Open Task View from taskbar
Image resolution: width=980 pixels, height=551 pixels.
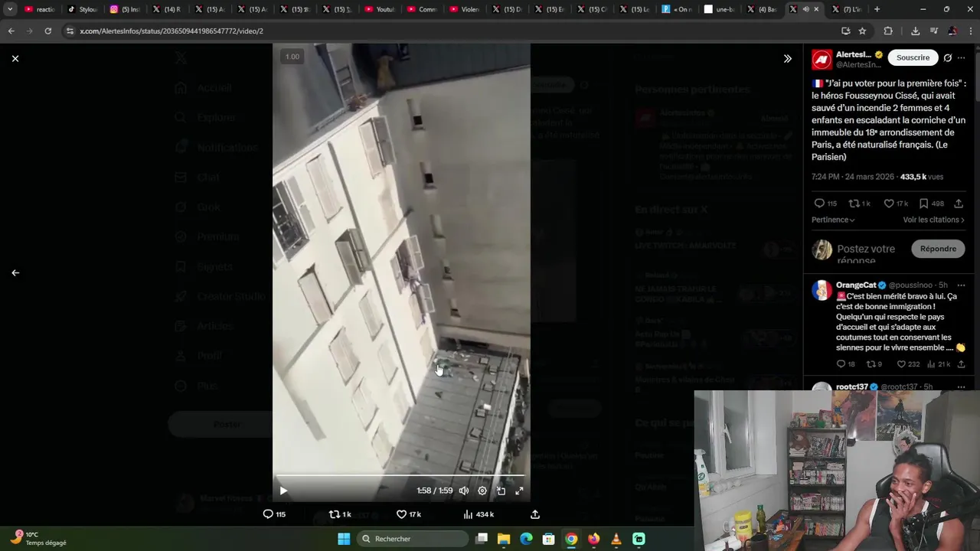pyautogui.click(x=482, y=539)
